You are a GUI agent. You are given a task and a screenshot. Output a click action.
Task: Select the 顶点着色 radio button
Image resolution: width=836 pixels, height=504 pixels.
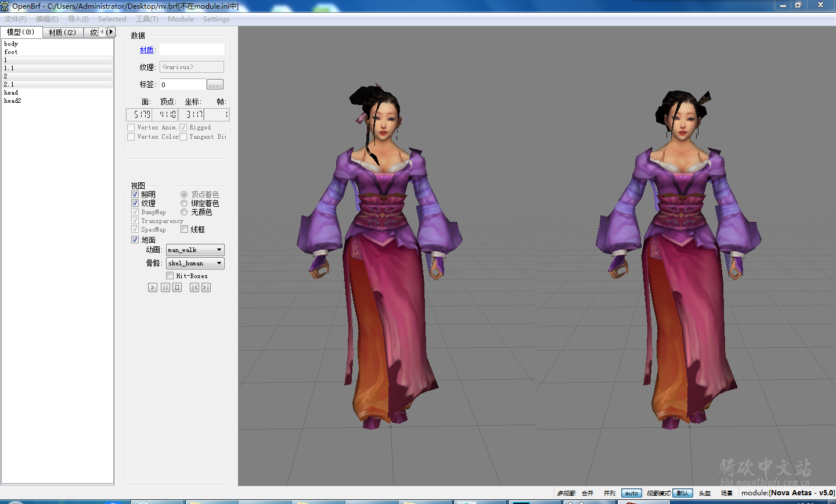184,195
